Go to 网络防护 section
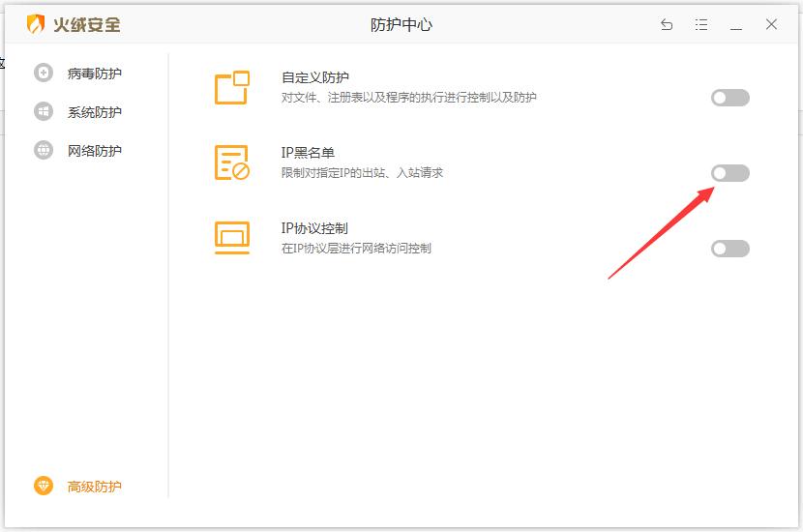Image resolution: width=803 pixels, height=532 pixels. [x=94, y=151]
